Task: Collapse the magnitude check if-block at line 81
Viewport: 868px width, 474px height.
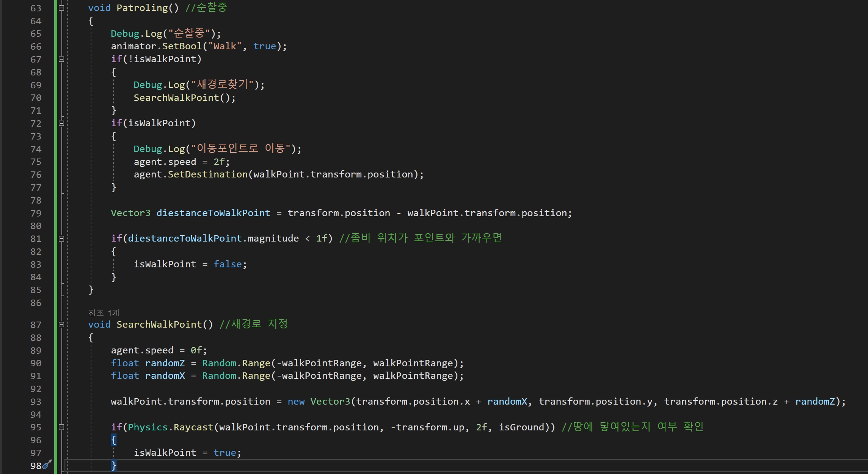Action: [x=61, y=239]
